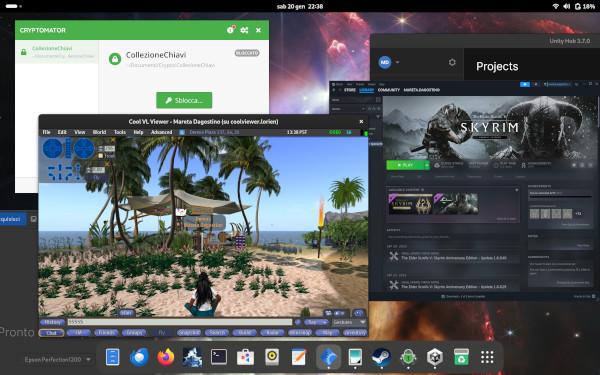Open Cryptomator settings gear icon
Viewport: 600px width, 375px height.
pos(244,30)
